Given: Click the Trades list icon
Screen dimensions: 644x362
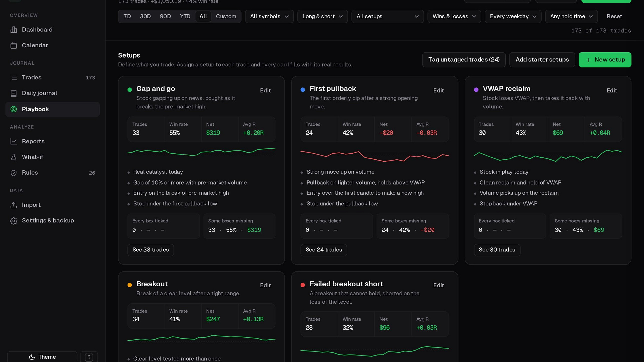Looking at the screenshot, I should (14, 78).
